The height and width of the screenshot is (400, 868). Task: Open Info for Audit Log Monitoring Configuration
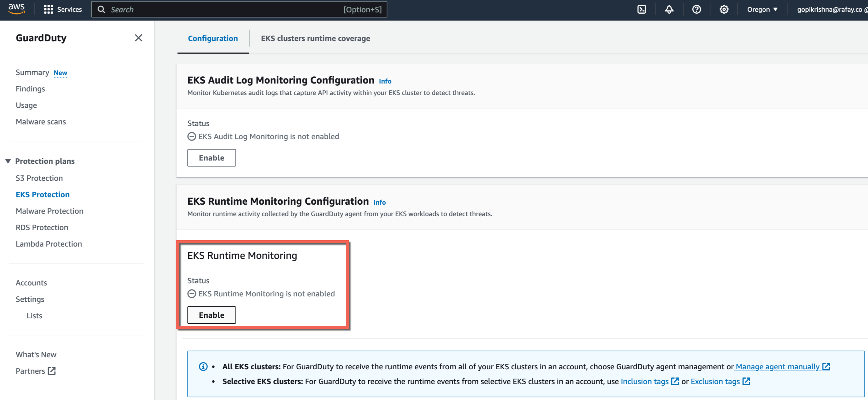coord(385,81)
